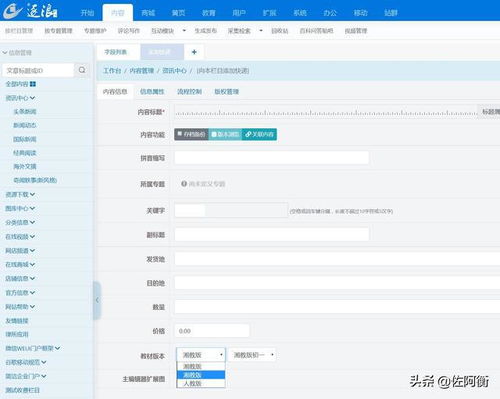Click the plus icon to add tab
This screenshot has height=399, width=500.
[x=194, y=52]
